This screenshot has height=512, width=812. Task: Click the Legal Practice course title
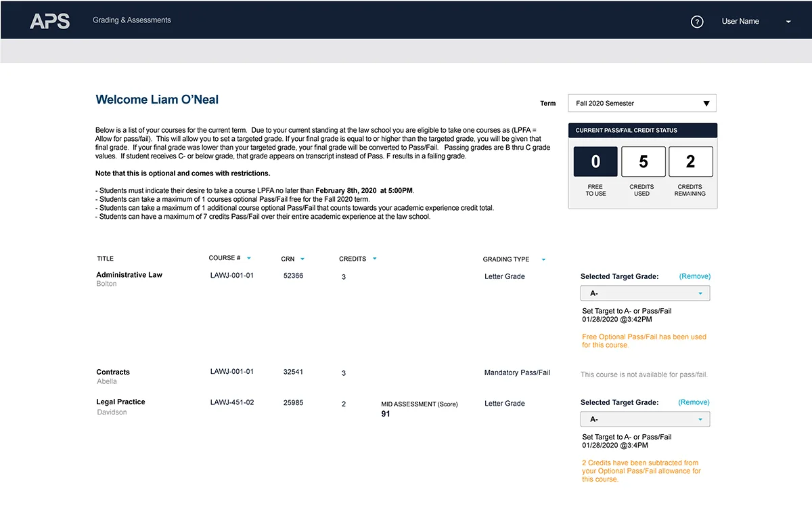120,402
